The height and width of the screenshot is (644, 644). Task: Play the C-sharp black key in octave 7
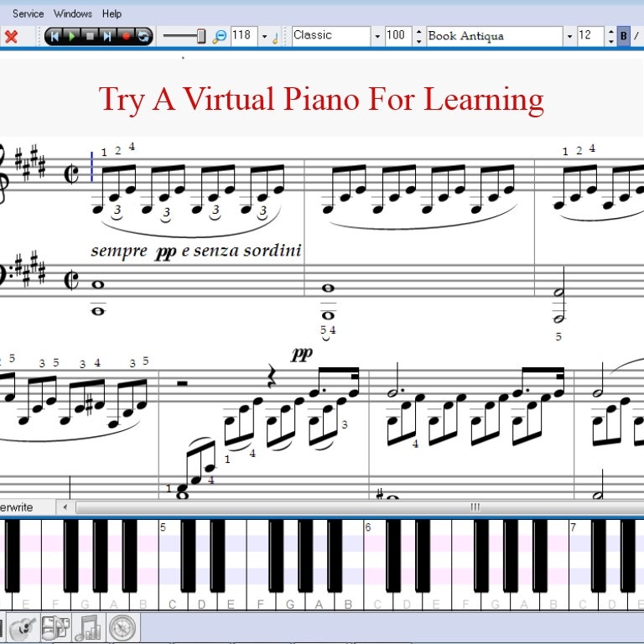click(599, 555)
